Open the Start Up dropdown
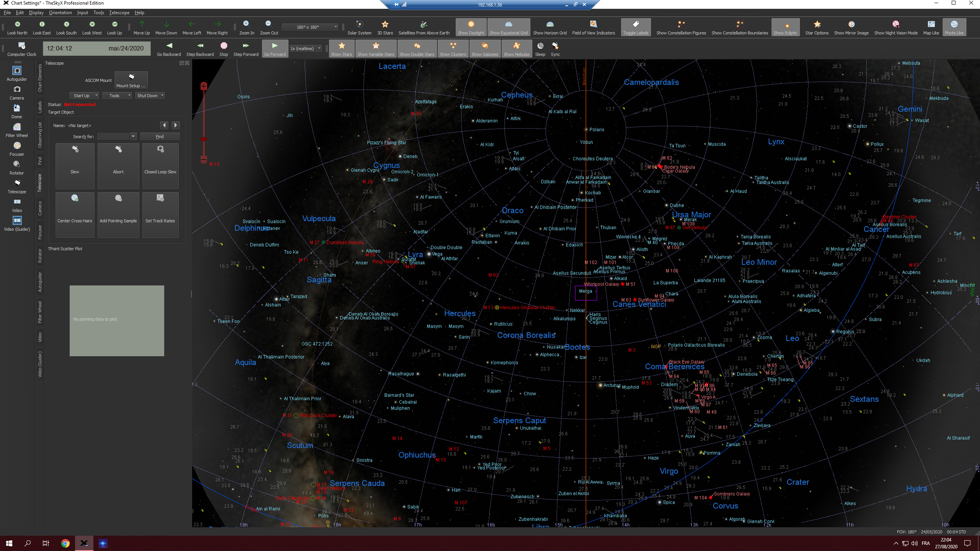This screenshot has height=551, width=980. pos(84,96)
